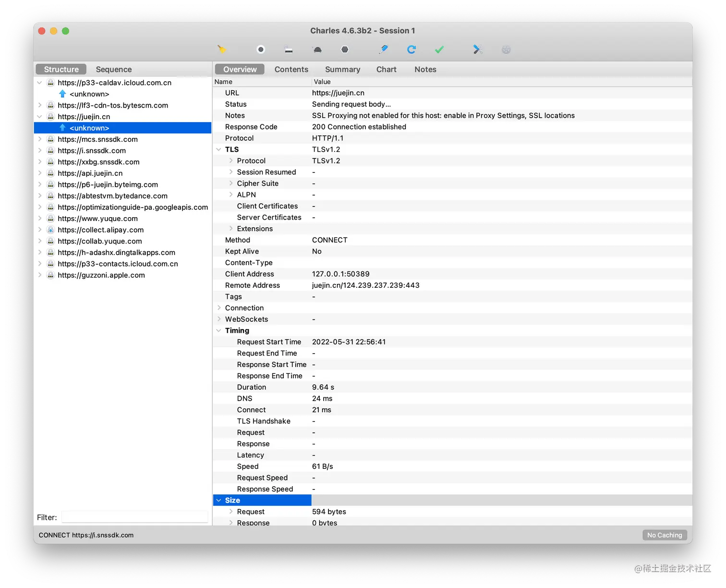Select https://abtestvm.bytedance.com host
The width and height of the screenshot is (726, 588).
112,196
